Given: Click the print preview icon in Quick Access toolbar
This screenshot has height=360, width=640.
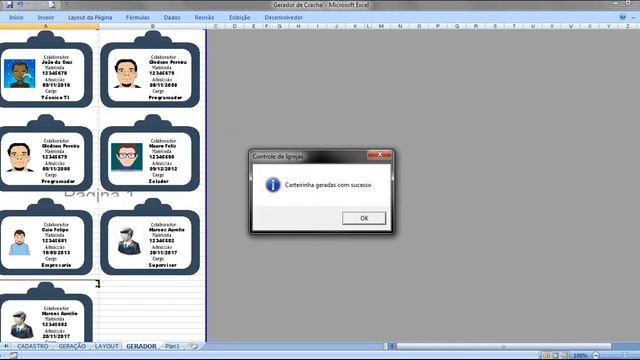Looking at the screenshot, I should 52,4.
